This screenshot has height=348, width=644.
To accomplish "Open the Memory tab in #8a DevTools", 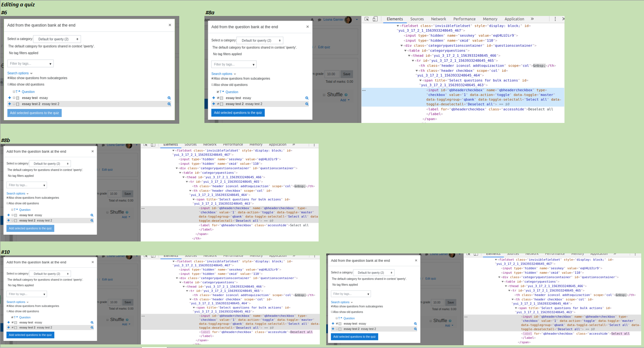I will tap(490, 19).
